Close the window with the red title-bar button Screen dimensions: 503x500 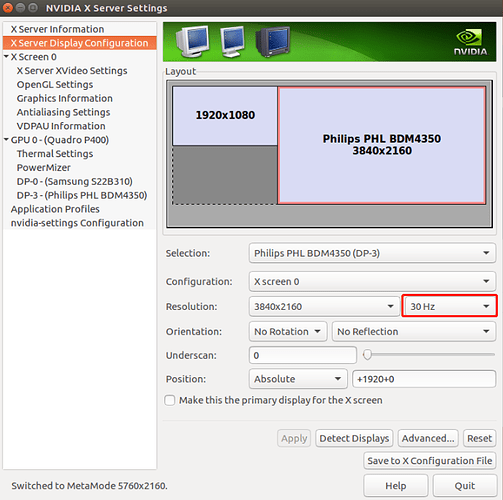pos(7,8)
